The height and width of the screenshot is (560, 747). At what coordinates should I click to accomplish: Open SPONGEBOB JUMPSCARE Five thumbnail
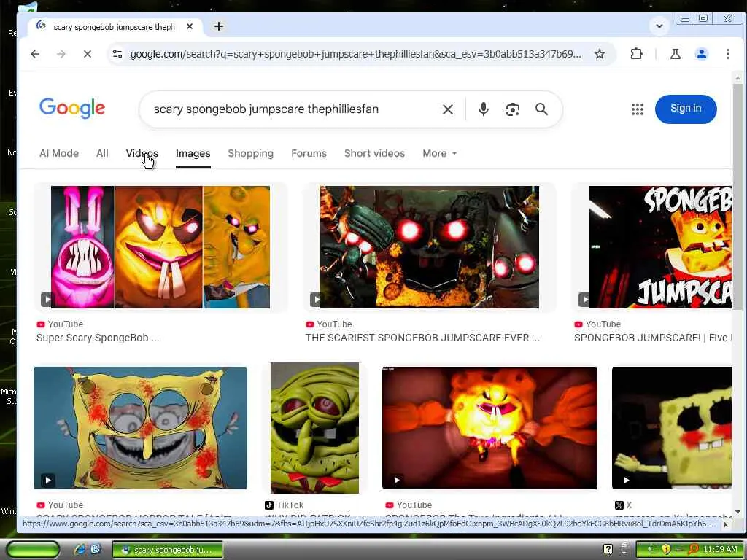[660, 247]
